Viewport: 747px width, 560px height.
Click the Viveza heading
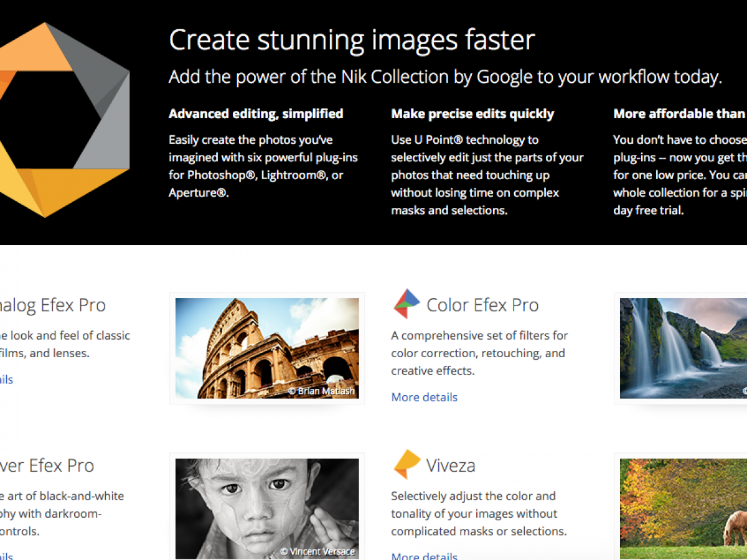pos(451,465)
